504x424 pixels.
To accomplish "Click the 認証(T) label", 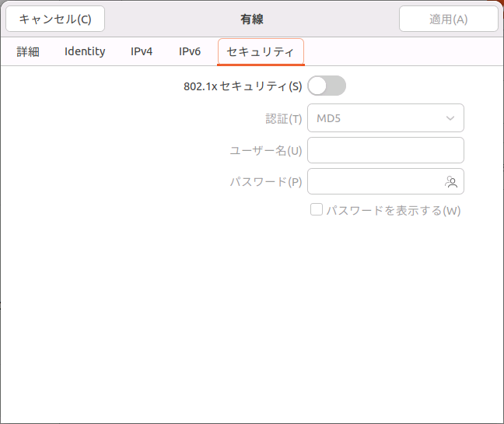I will [284, 118].
